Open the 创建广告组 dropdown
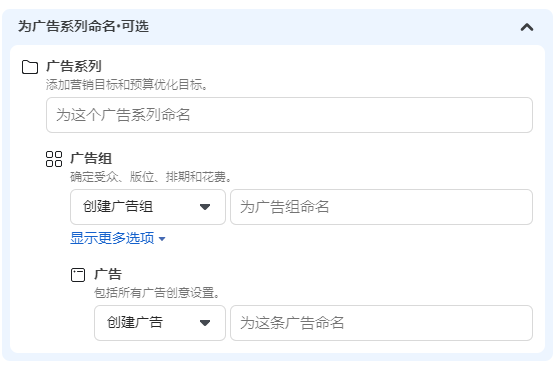This screenshot has width=558, height=370. click(x=148, y=207)
